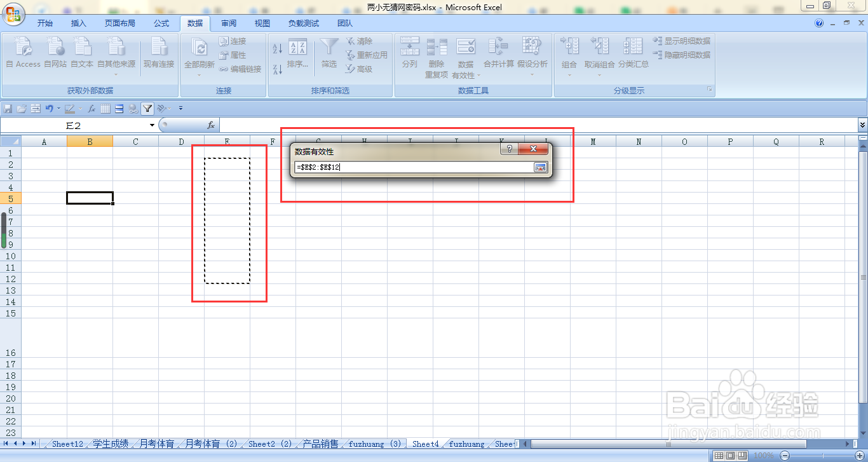Switch to the 公式 (Formulas) ribbon tab

pos(161,24)
